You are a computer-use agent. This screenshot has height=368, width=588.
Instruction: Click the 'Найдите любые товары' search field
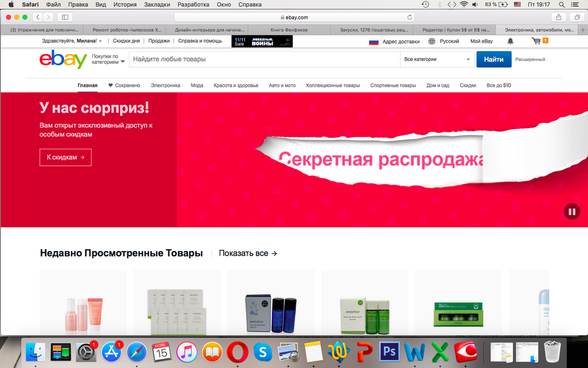click(265, 59)
